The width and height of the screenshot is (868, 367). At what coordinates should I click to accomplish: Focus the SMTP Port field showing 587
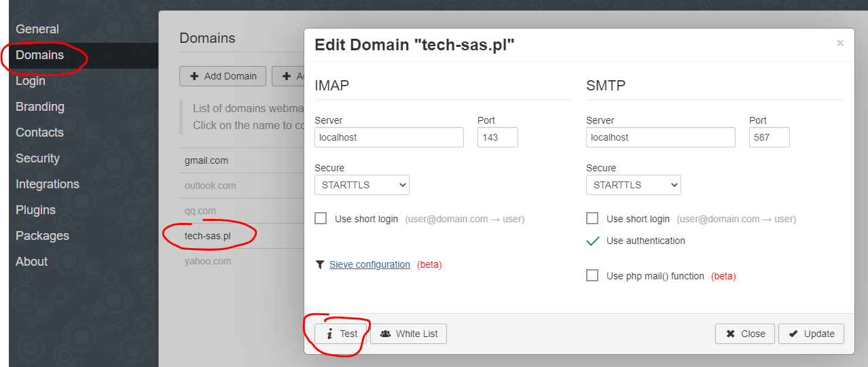pyautogui.click(x=770, y=137)
